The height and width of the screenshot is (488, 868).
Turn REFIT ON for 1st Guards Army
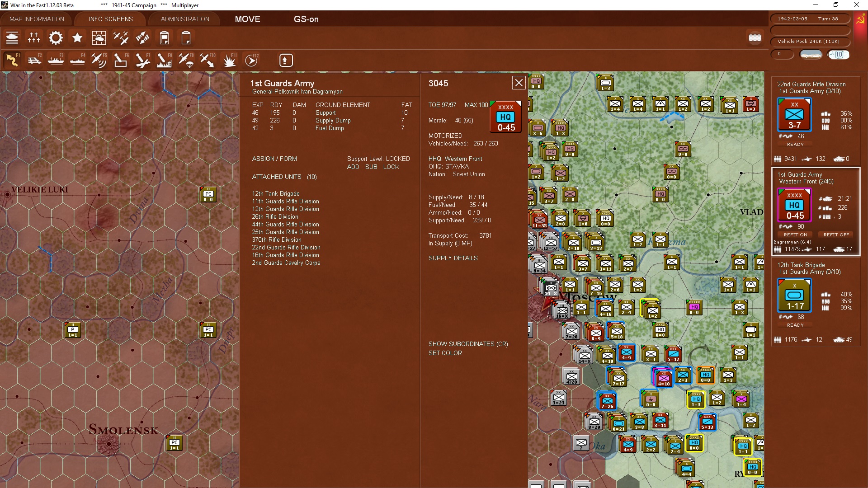[795, 235]
